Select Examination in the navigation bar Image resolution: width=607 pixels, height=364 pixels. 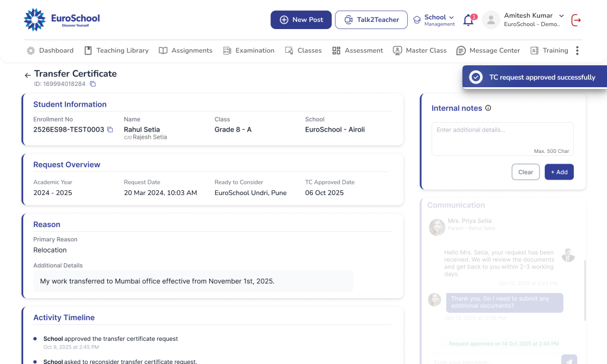click(248, 51)
